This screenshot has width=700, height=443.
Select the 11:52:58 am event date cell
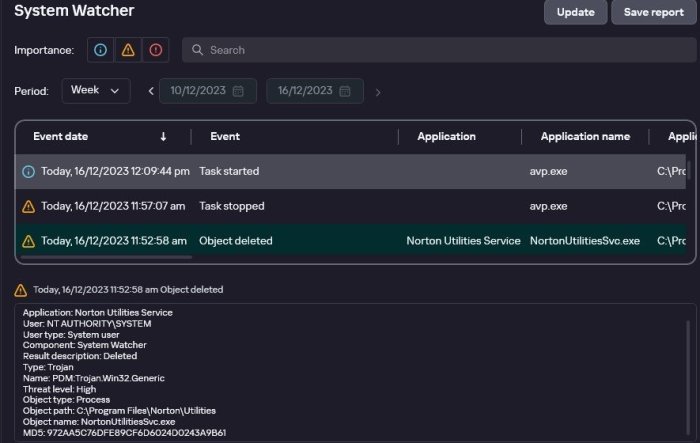click(x=114, y=241)
